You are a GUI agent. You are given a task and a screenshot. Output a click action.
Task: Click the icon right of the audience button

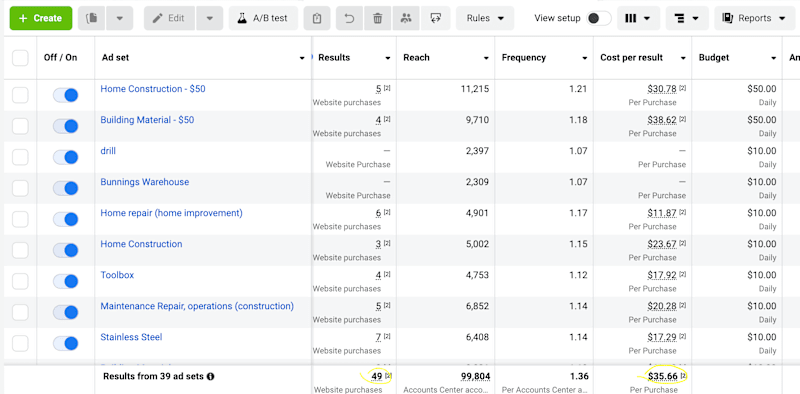(436, 18)
